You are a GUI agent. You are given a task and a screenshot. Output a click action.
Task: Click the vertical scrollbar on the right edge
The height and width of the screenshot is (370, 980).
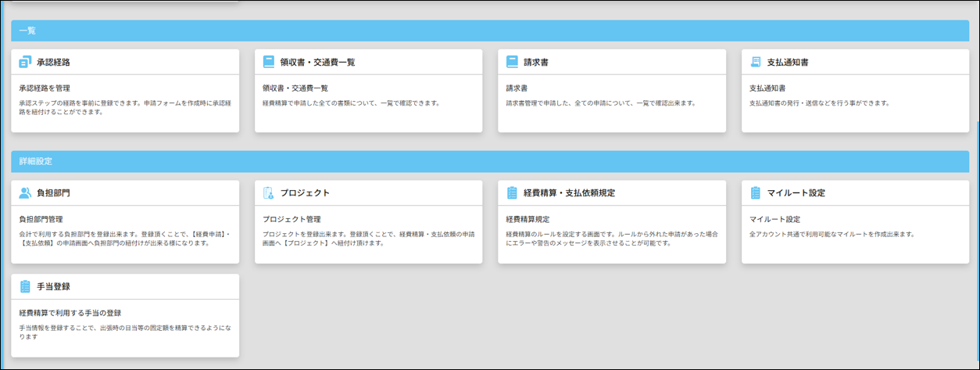point(976,196)
